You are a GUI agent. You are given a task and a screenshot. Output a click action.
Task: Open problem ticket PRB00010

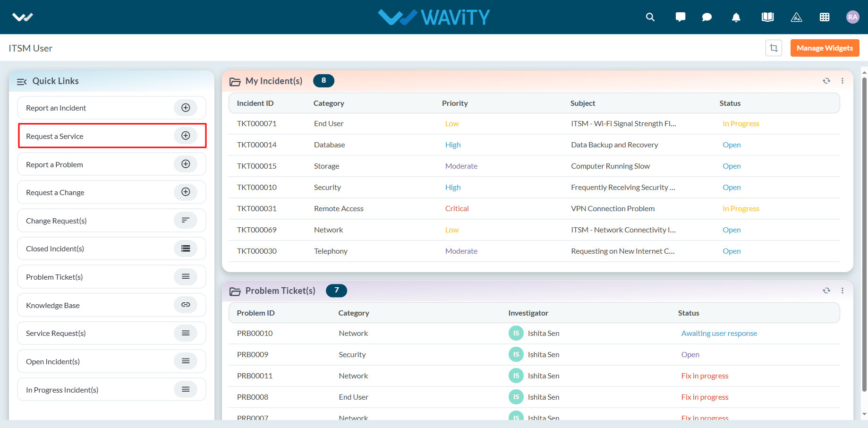coord(255,333)
